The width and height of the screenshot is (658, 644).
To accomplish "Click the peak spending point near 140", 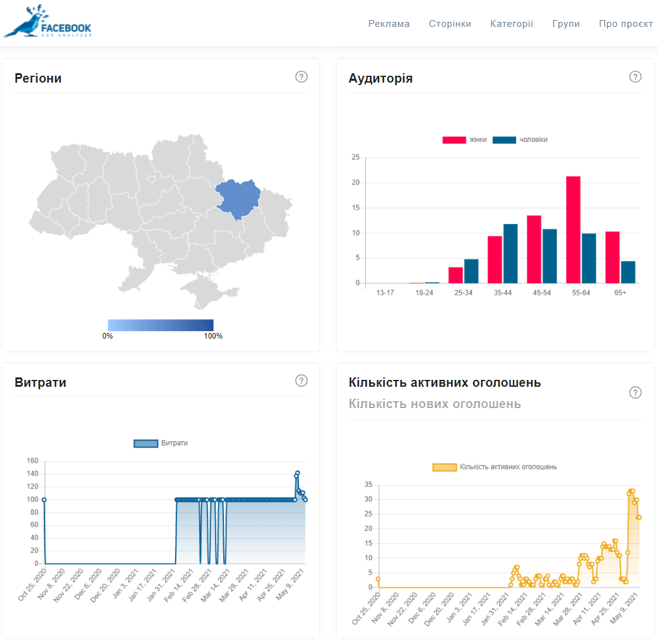I will click(x=298, y=473).
